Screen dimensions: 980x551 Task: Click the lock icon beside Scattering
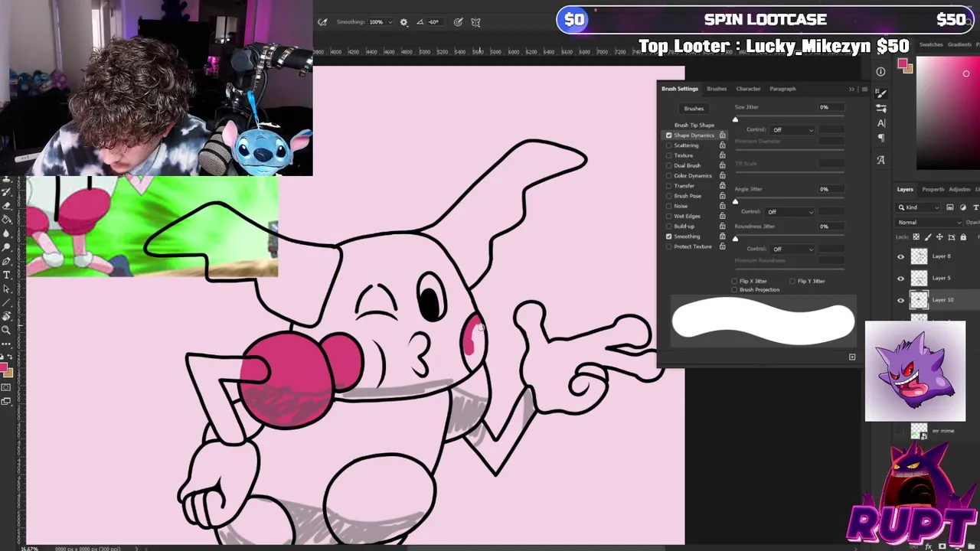[x=722, y=145]
